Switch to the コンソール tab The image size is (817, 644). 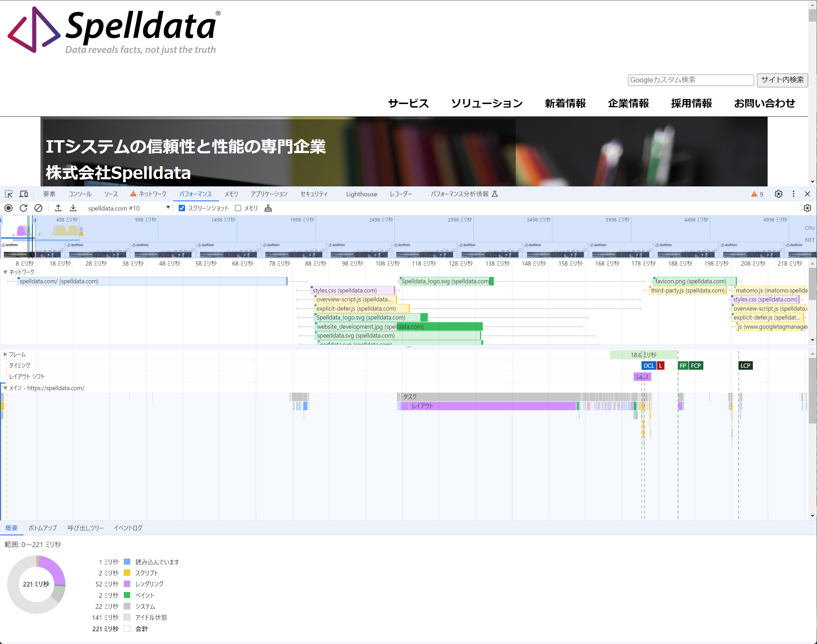80,194
